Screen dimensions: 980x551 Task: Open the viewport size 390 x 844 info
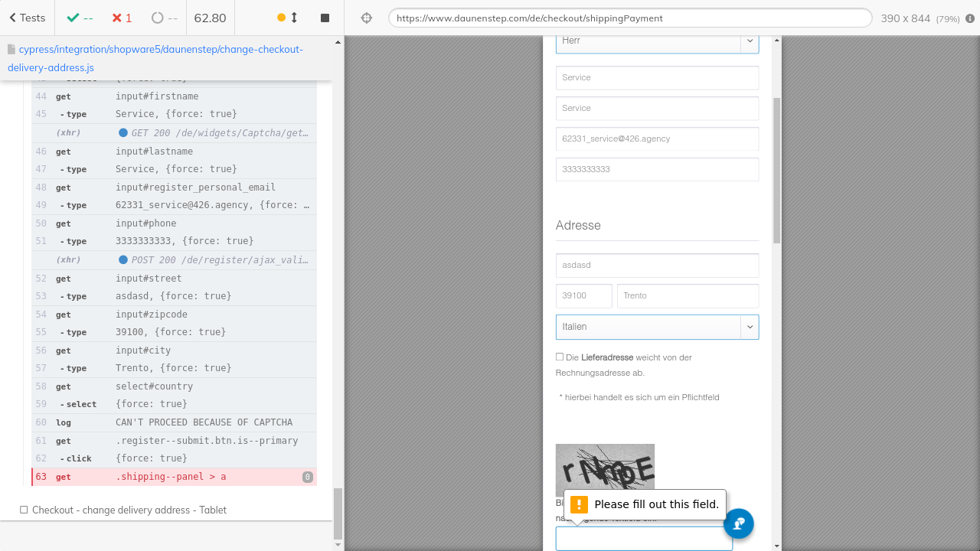coord(920,18)
